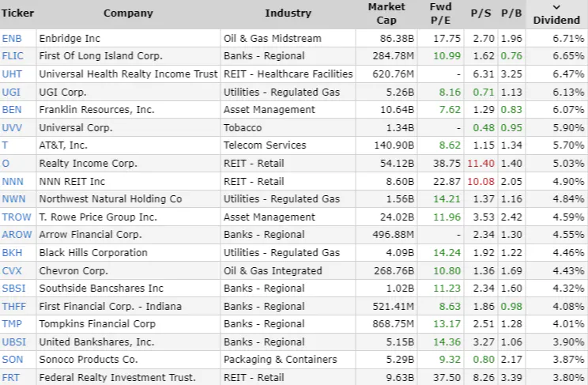Select the UGI Corp. company cell
The width and height of the screenshot is (588, 385).
click(128, 92)
